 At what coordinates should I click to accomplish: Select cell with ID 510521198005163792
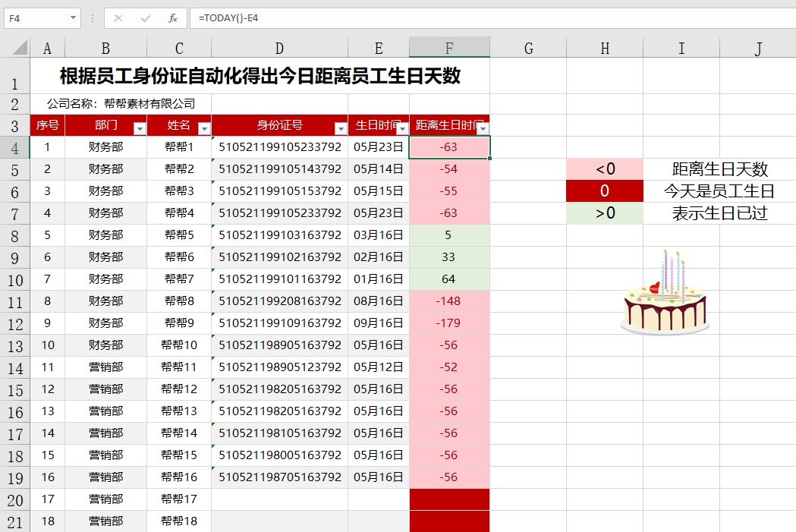[280, 455]
